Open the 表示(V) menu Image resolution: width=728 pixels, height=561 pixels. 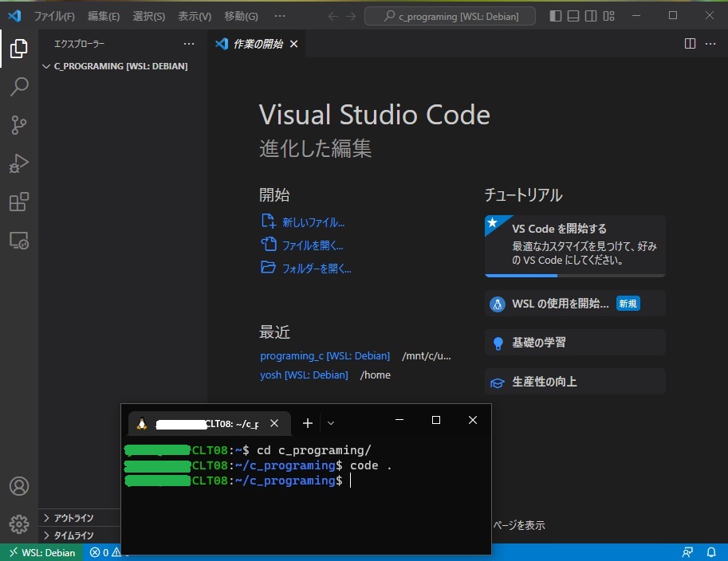(195, 16)
